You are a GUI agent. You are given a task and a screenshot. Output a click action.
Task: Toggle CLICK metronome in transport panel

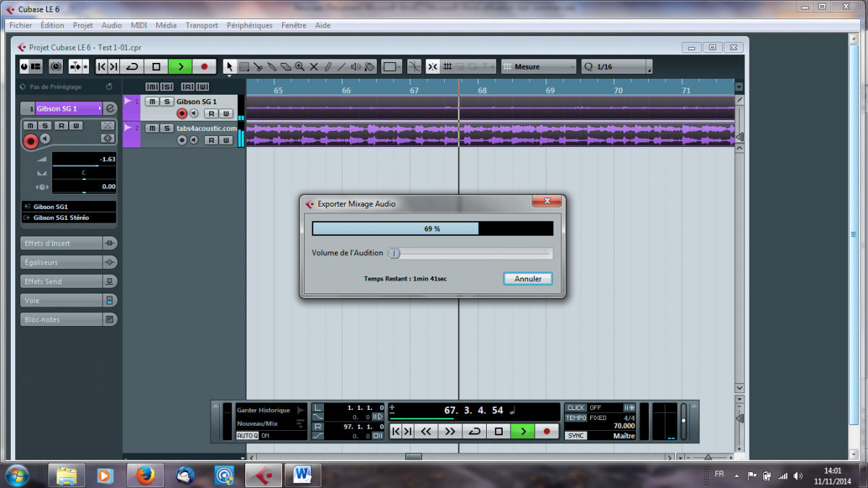576,408
